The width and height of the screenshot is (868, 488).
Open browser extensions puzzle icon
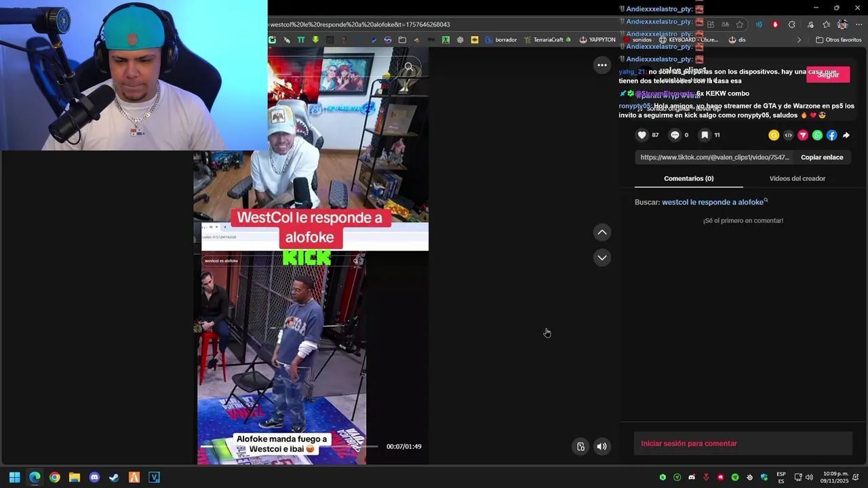[791, 24]
